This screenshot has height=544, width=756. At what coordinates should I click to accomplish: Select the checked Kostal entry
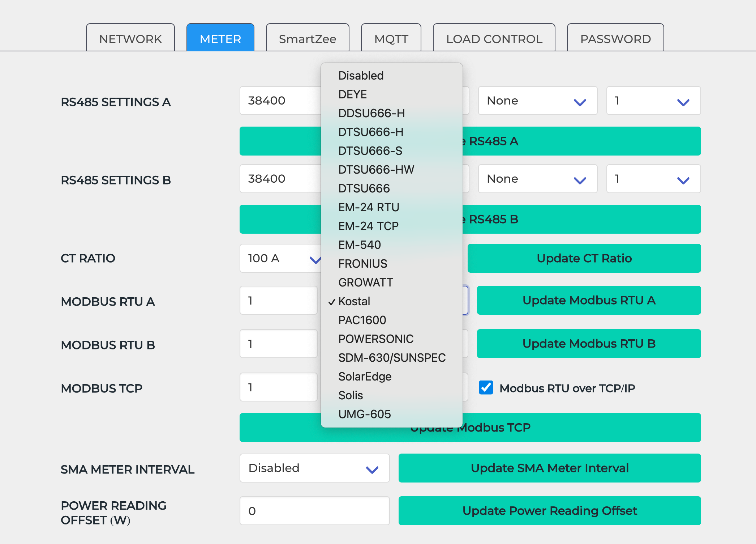[x=354, y=301]
